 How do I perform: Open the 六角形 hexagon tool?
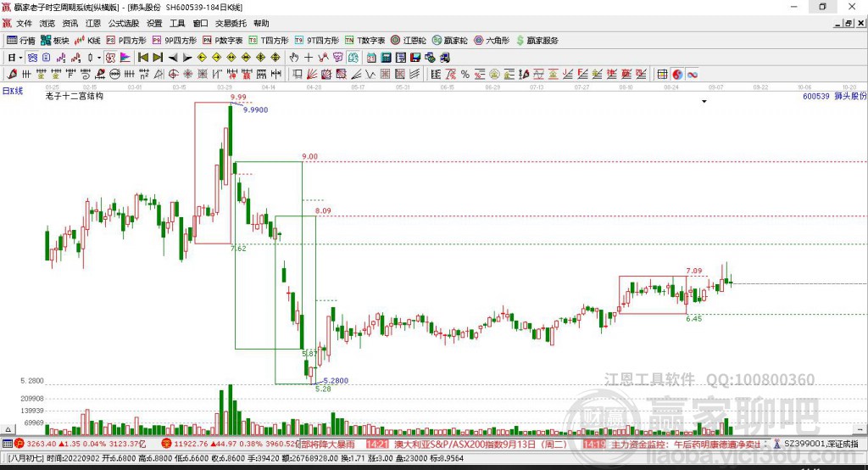(x=492, y=41)
